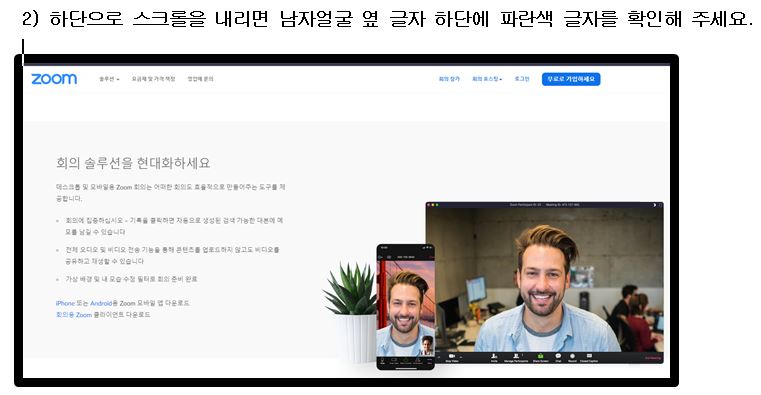Viewport: 761px width, 395px height.
Task: Click the blue 무료로 가입하세요 button
Action: [x=571, y=79]
